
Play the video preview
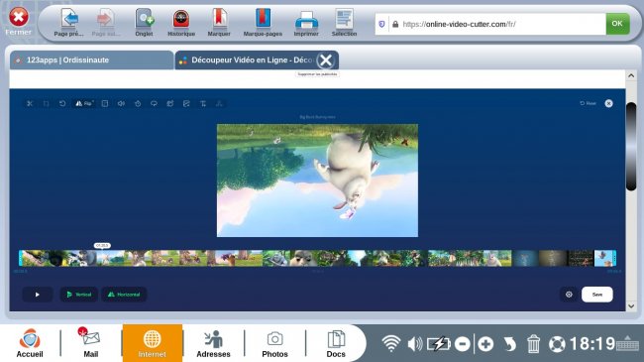click(38, 295)
